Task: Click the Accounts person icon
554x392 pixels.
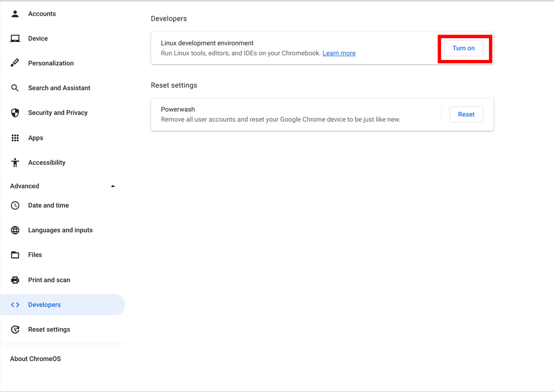Action: [x=15, y=13]
